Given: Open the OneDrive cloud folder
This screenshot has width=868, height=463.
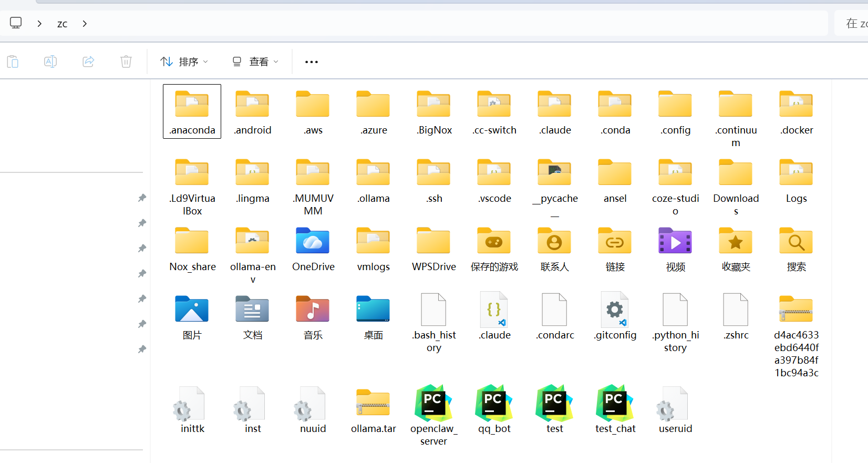Looking at the screenshot, I should [313, 248].
